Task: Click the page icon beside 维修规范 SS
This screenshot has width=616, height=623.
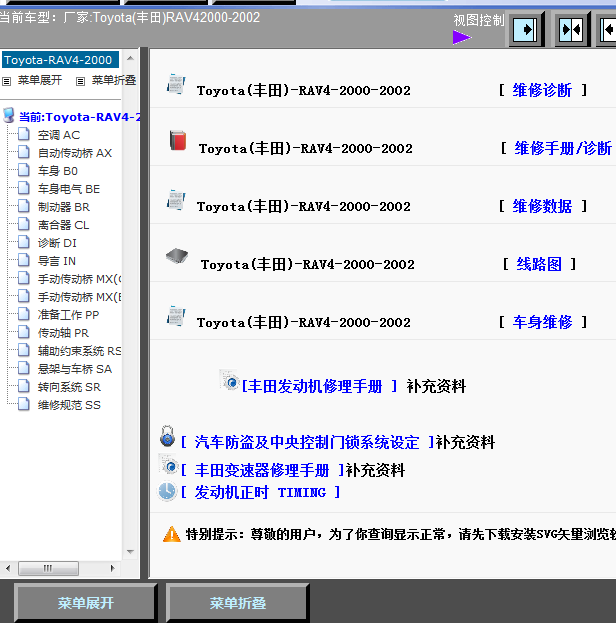Action: (24, 404)
